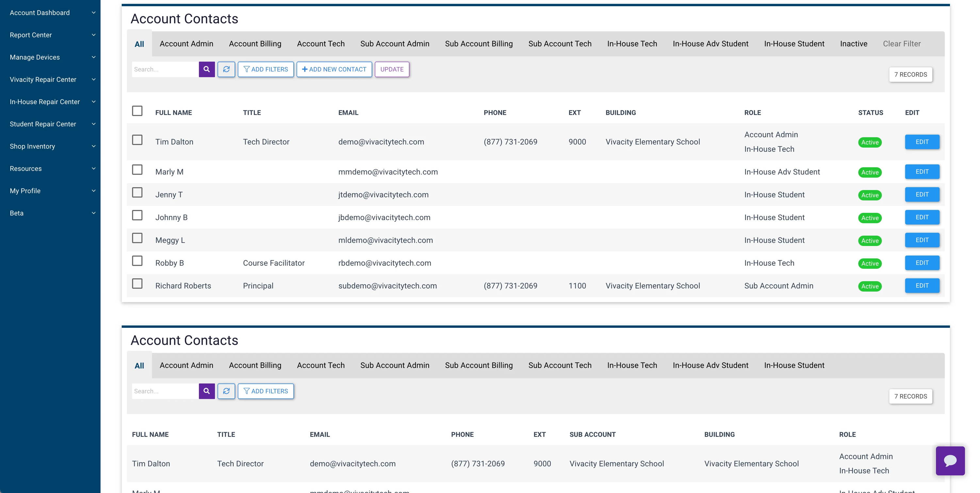Select Account Tech tab in top panel
Screen dimensions: 980x493
(x=321, y=44)
